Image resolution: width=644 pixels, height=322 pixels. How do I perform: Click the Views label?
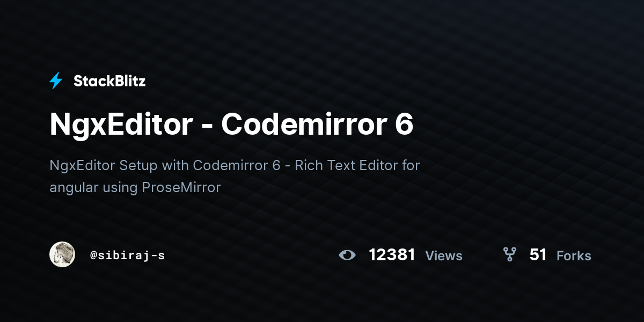(444, 255)
